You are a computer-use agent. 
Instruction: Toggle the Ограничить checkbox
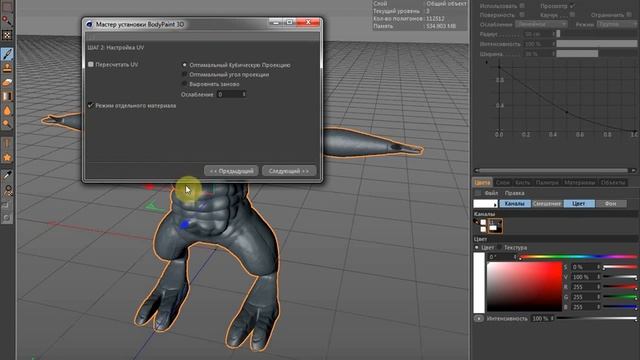[629, 15]
